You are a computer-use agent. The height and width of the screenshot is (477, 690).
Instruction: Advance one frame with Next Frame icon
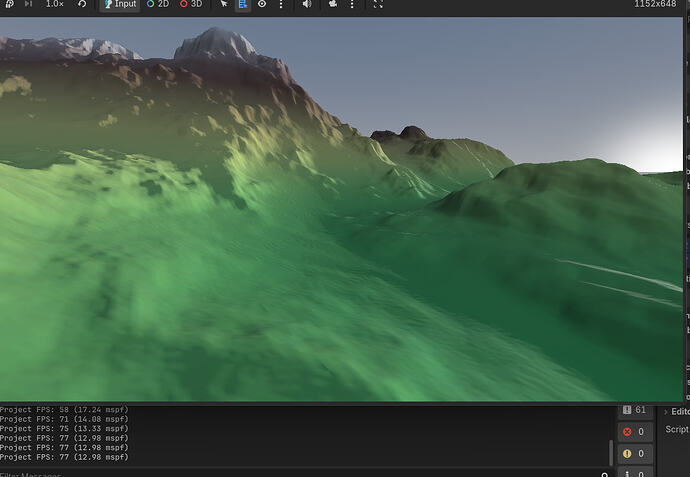tap(28, 4)
